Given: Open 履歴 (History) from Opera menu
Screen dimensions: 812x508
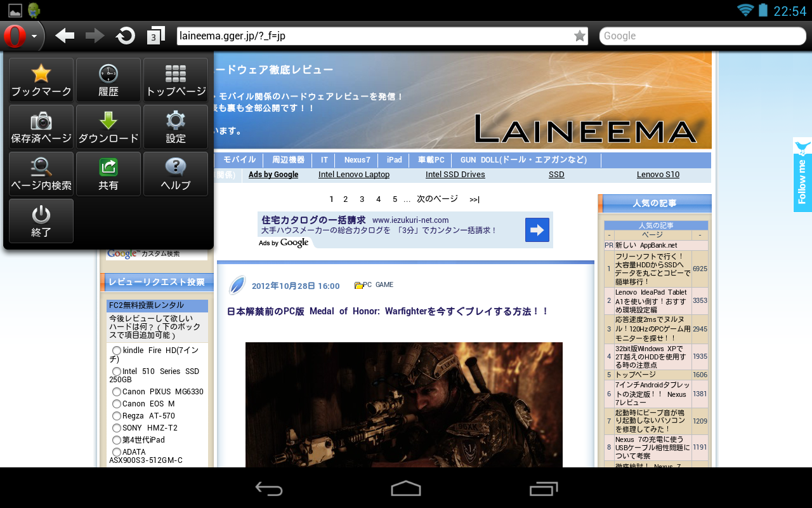Looking at the screenshot, I should (x=108, y=80).
